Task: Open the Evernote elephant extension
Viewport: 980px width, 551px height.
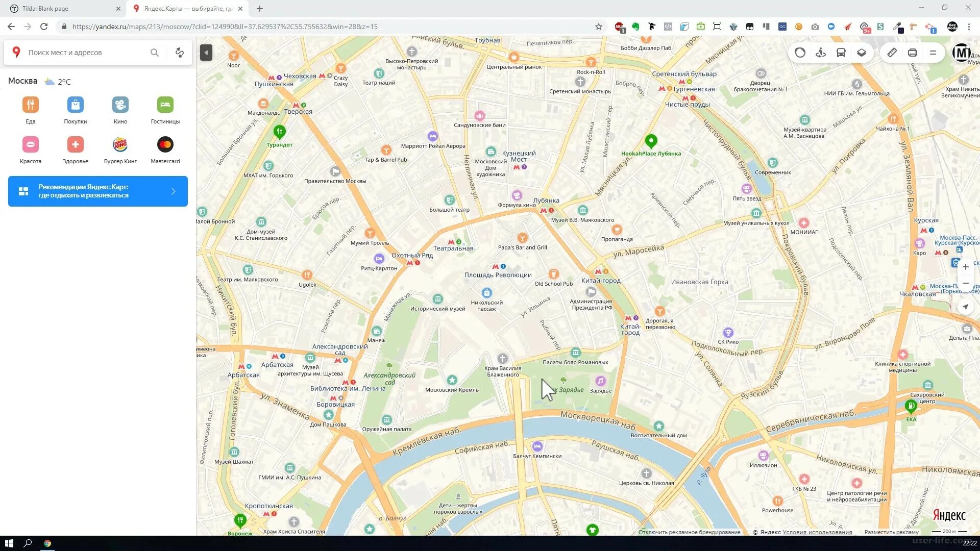Action: click(635, 27)
